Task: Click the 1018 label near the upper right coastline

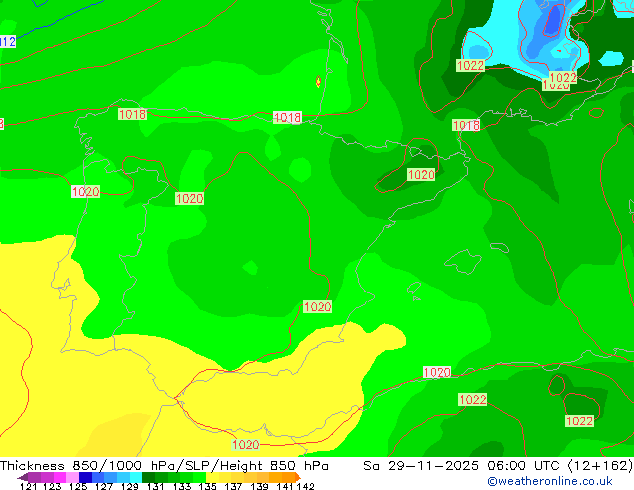Action: click(466, 125)
